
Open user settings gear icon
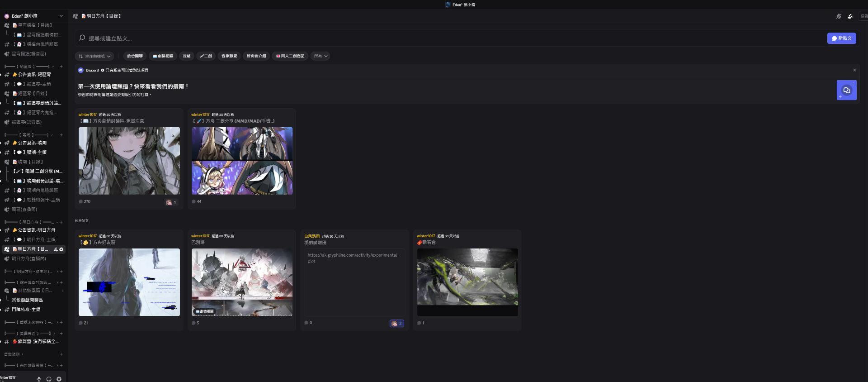59,379
